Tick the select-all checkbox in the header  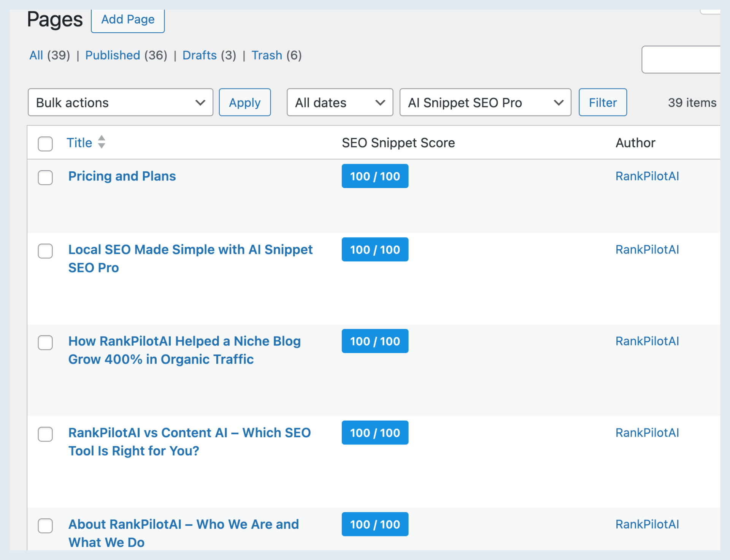point(45,144)
